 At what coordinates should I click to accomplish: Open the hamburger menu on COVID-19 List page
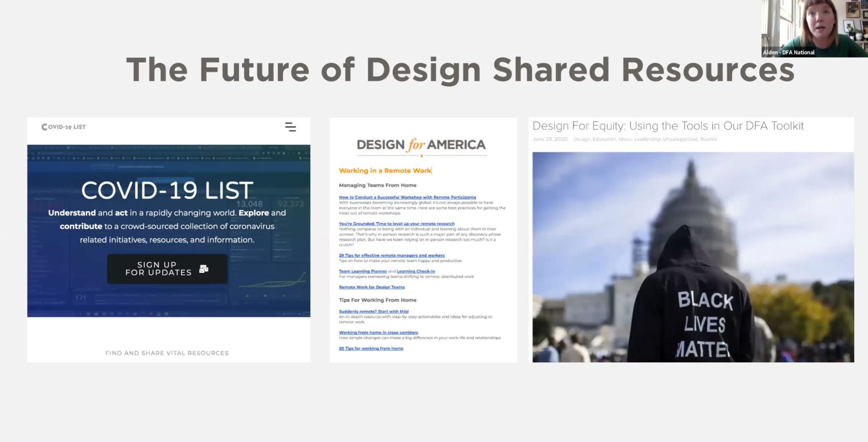290,127
